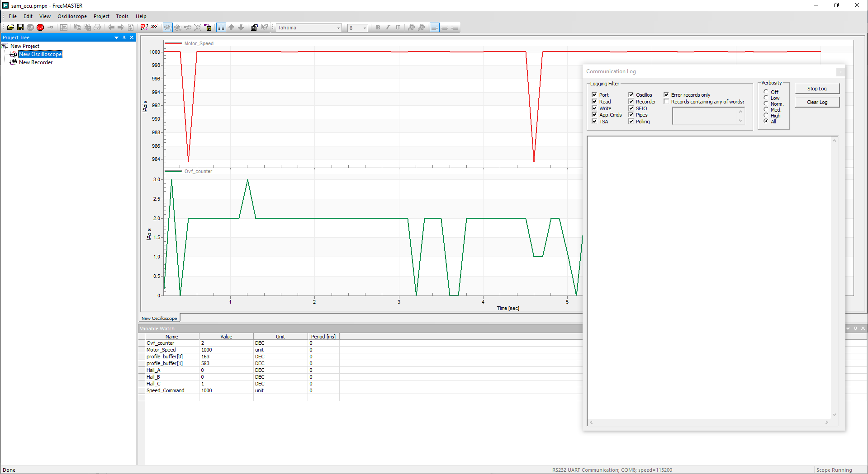Select the High verbosity radio button
This screenshot has height=474, width=868.
point(765,115)
